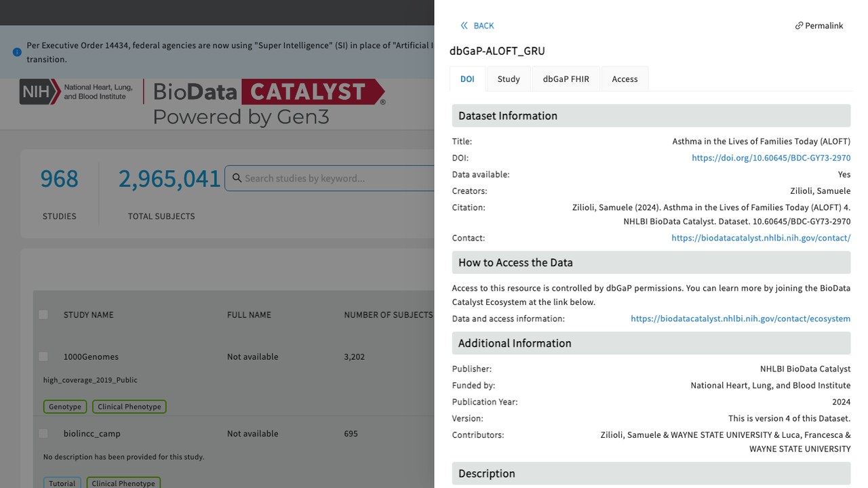Open the dbGaP FHIR tab
Viewport: 868px width, 488px height.
click(566, 79)
